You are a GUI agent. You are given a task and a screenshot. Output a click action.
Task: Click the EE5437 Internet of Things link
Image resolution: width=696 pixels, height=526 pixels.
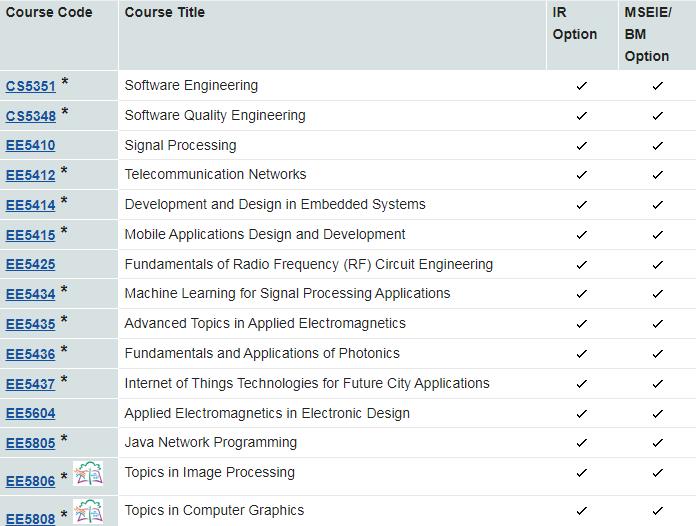pyautogui.click(x=31, y=385)
